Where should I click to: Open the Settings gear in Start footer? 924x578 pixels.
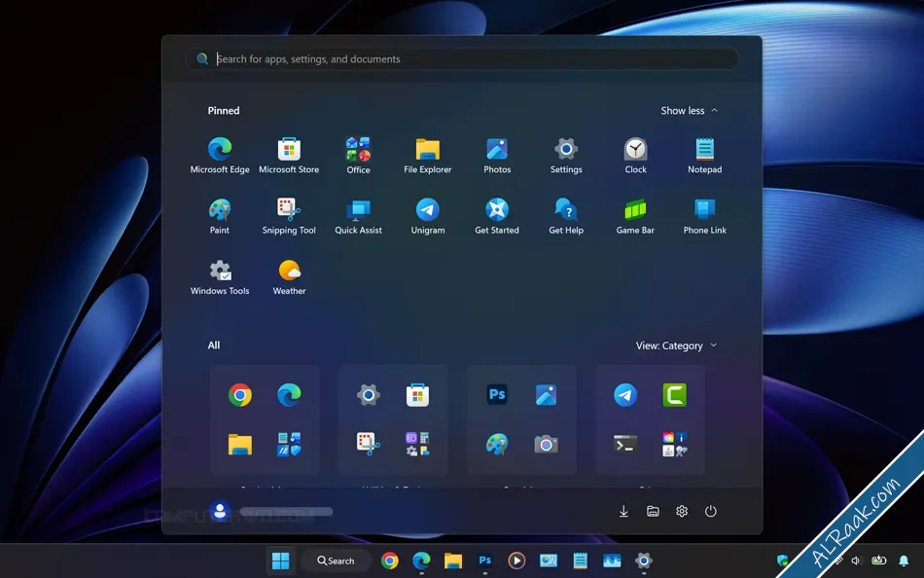[x=681, y=512]
